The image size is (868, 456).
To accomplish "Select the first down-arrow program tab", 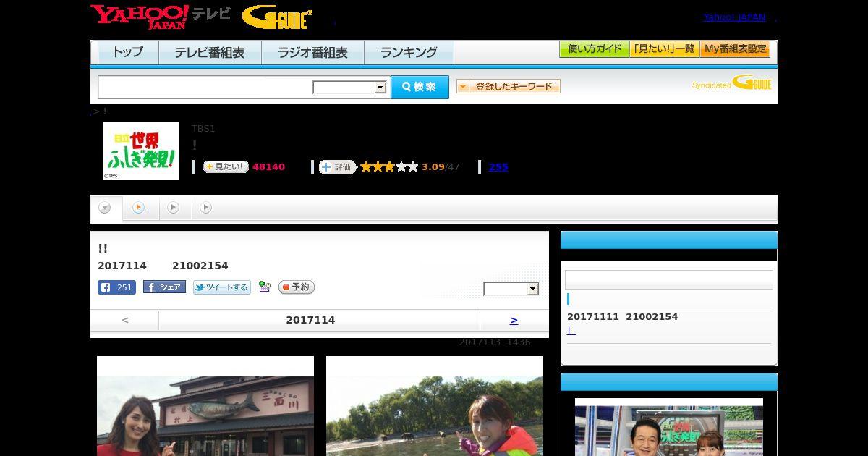I will (105, 208).
